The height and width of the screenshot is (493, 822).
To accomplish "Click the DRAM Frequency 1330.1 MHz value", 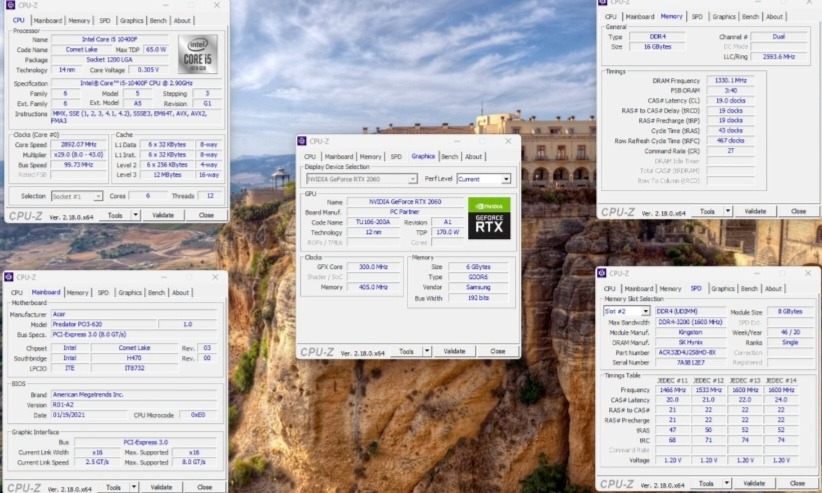I will point(730,80).
